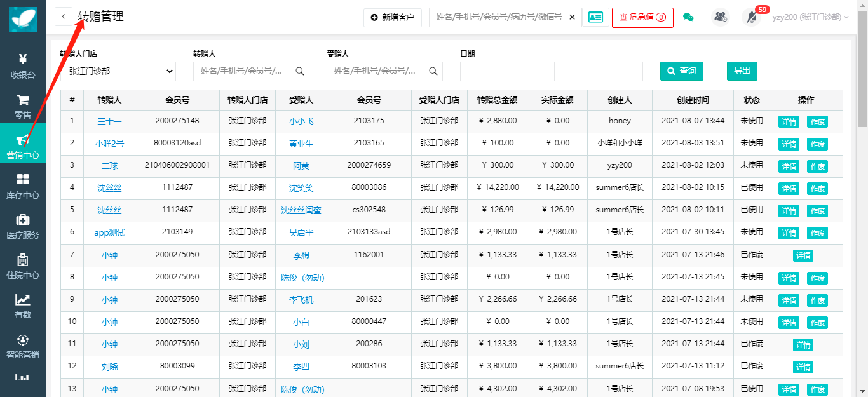Click 详情 in the 沈笑笑 row
This screenshot has width=868, height=397.
pyautogui.click(x=789, y=189)
